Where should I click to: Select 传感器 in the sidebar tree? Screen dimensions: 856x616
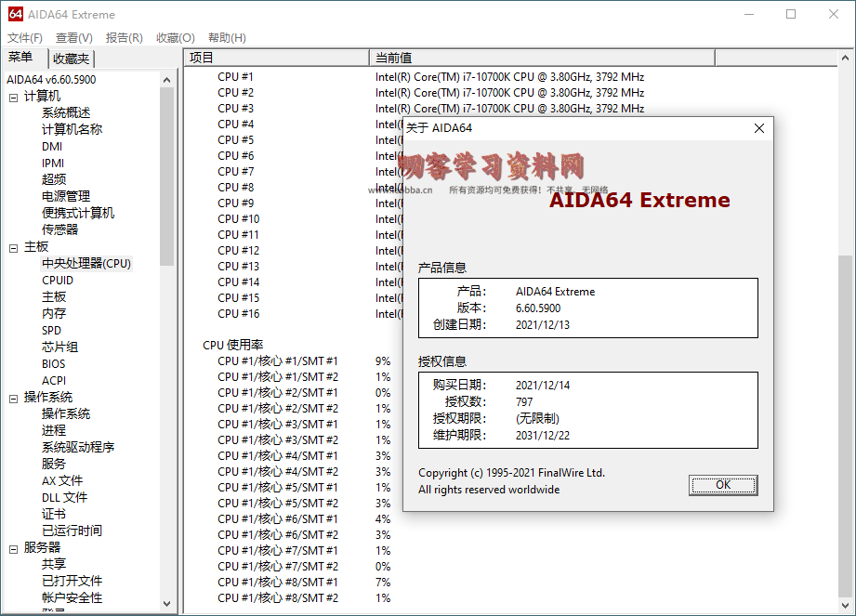(x=59, y=229)
